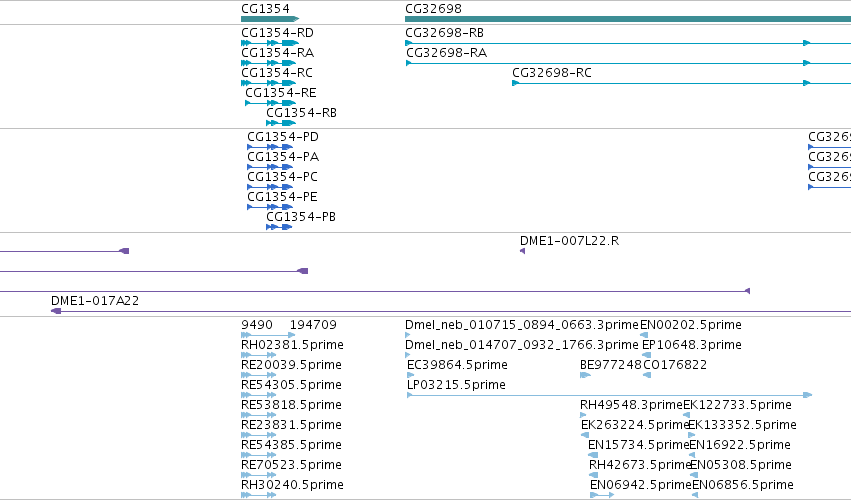This screenshot has height=500, width=851.
Task: Click the EN06942.5prime EST arrow glyph
Action: (x=602, y=495)
